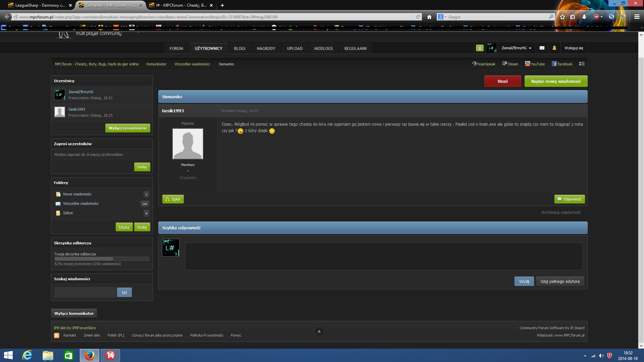Click Dodaj under Zaproś uczestników
The image size is (644, 362).
[x=142, y=167]
